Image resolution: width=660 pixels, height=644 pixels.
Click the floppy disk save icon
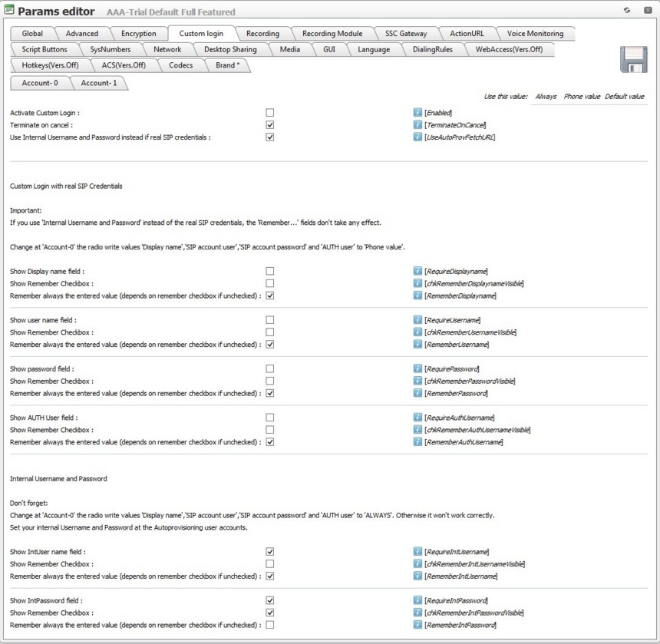click(x=633, y=60)
